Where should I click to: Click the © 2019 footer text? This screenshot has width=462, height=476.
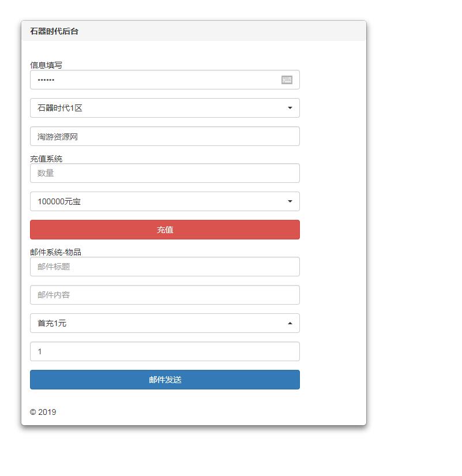tap(43, 412)
